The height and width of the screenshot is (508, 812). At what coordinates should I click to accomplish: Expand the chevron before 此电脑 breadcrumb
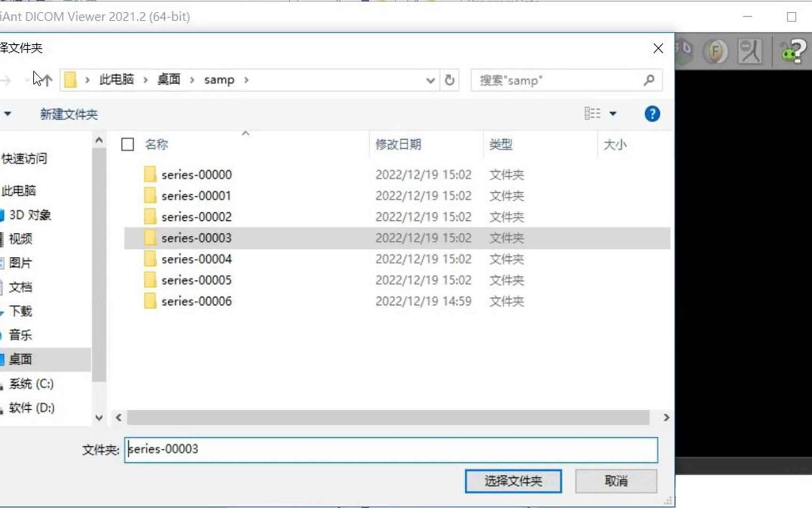[x=87, y=80]
